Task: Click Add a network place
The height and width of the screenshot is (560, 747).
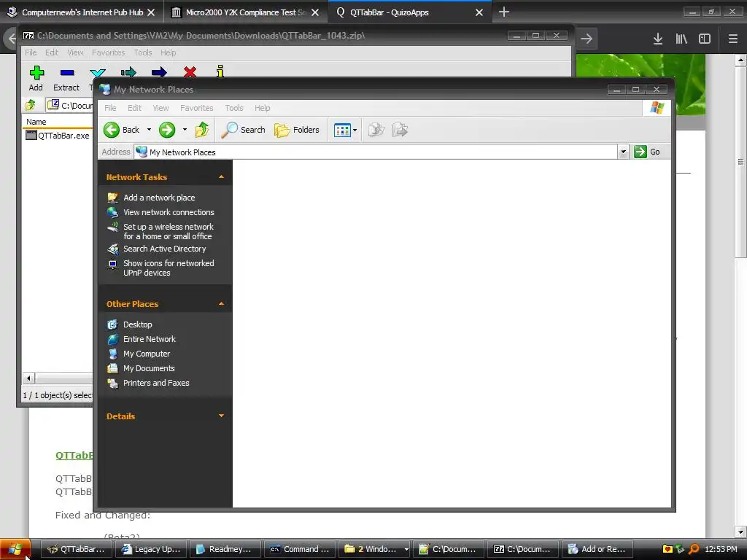Action: pos(159,198)
